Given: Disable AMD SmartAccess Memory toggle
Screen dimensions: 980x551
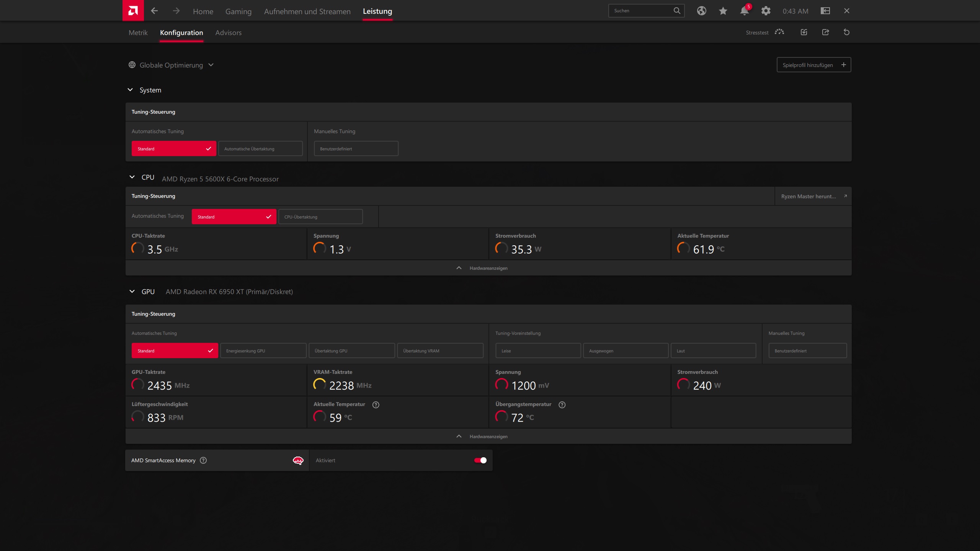Looking at the screenshot, I should coord(480,460).
